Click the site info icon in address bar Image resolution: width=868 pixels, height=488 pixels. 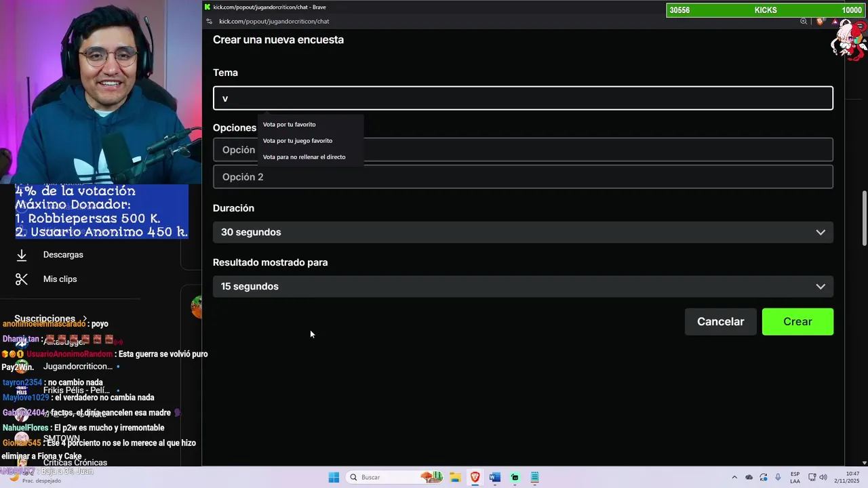point(209,22)
